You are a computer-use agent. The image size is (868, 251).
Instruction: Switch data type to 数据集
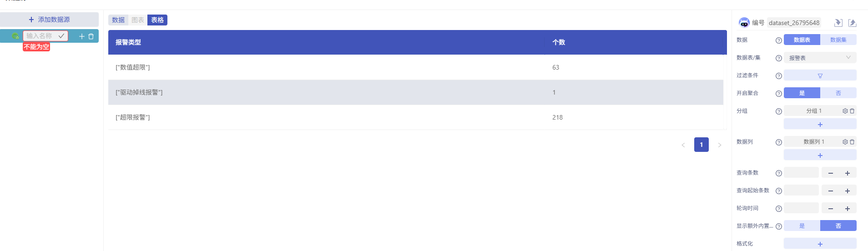(x=838, y=40)
